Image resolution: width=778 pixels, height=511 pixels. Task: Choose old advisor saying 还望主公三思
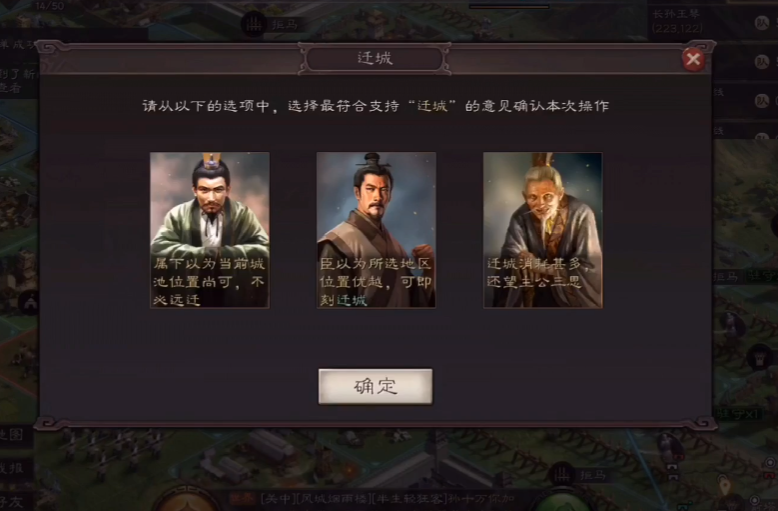point(543,230)
